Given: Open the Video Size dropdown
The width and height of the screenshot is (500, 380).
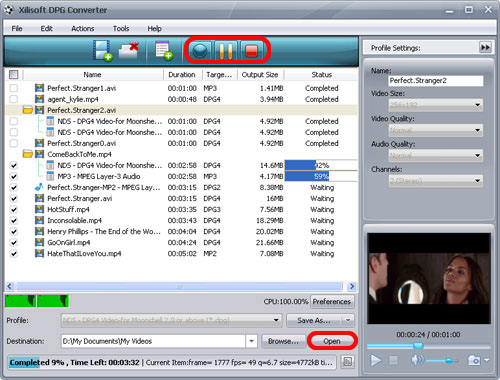Looking at the screenshot, I should click(435, 105).
